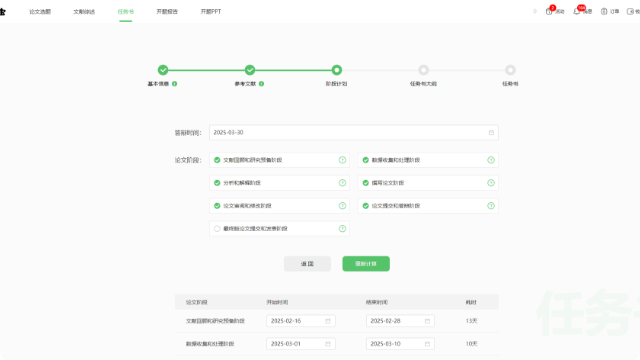Open calendar icon in the 2025-03-10 field
Viewport: 640px width, 360px height.
click(x=427, y=344)
